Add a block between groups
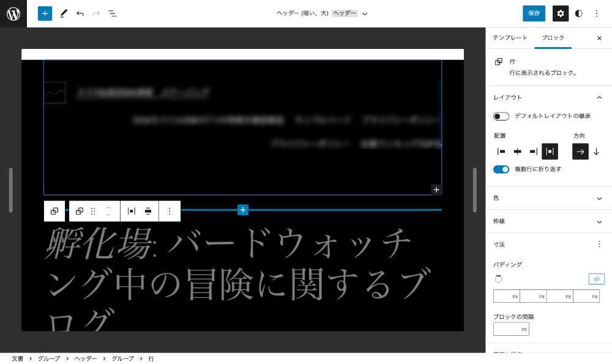612x364 pixels. point(243,210)
